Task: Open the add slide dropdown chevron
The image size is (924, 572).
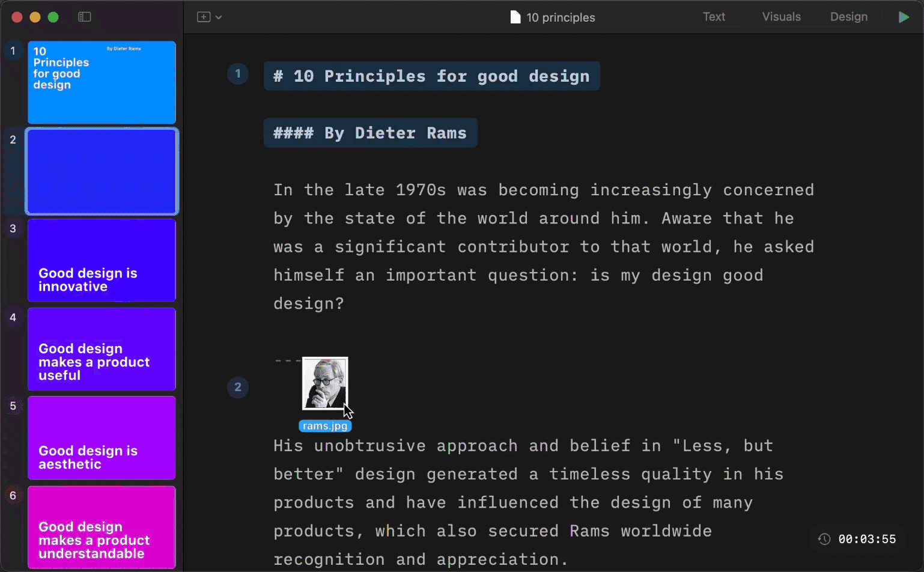Action: coord(219,17)
